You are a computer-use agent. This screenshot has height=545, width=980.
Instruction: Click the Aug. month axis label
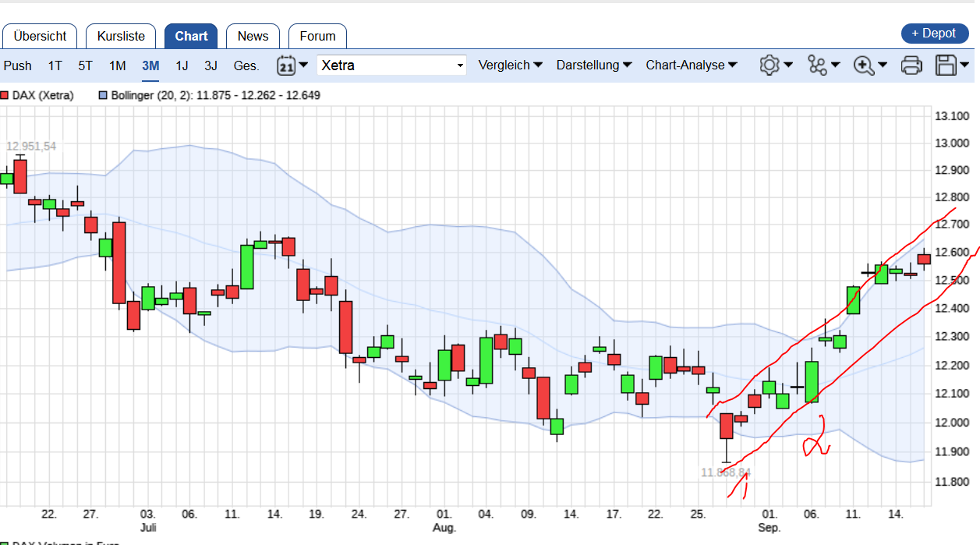pos(444,528)
